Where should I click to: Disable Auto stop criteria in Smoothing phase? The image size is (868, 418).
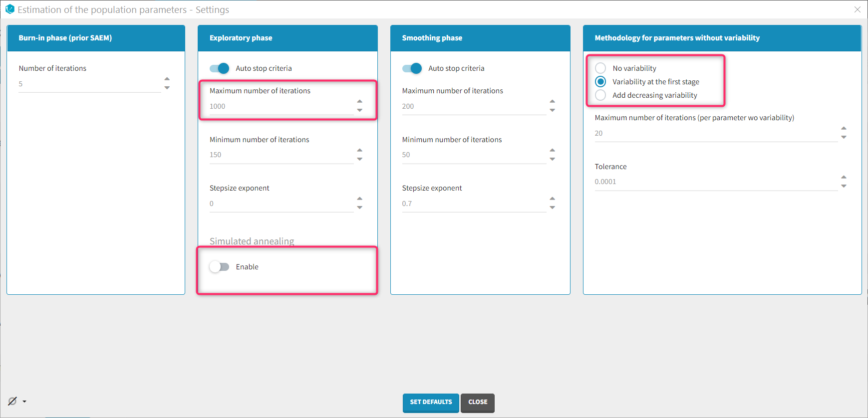pos(412,68)
